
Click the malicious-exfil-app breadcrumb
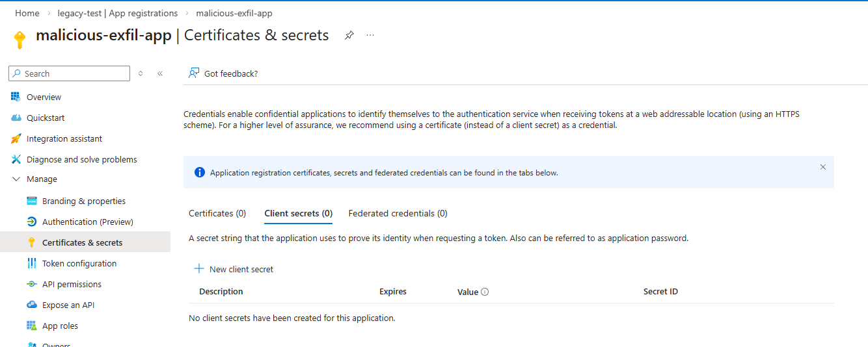pos(234,13)
